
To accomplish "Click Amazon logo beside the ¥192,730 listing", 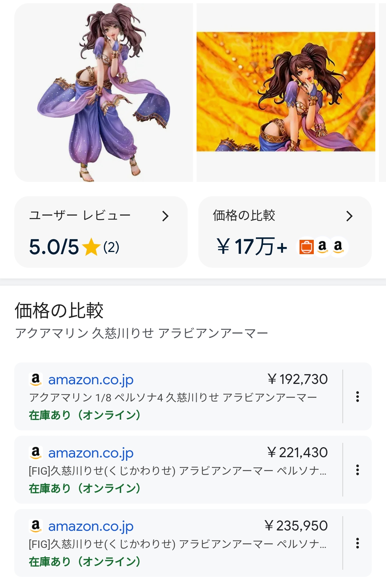I will (35, 379).
